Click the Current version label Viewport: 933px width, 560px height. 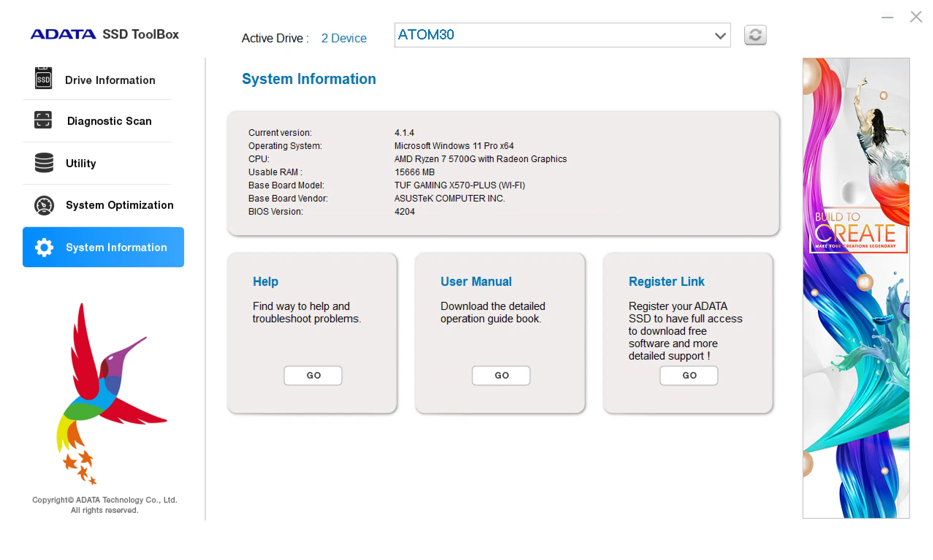pyautogui.click(x=280, y=133)
